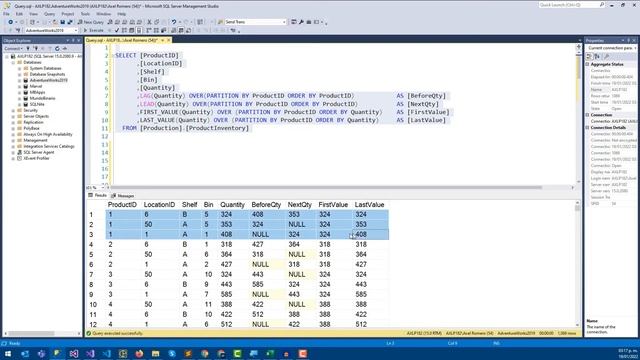This screenshot has width=640, height=360.
Task: Click the Undo arrow icon
Action: pos(174,22)
